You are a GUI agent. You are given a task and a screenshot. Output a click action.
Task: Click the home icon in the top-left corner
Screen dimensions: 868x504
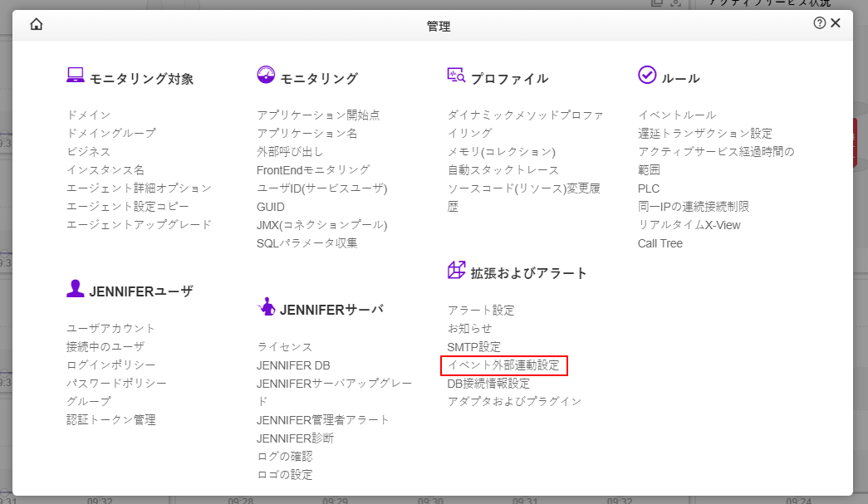tap(36, 24)
